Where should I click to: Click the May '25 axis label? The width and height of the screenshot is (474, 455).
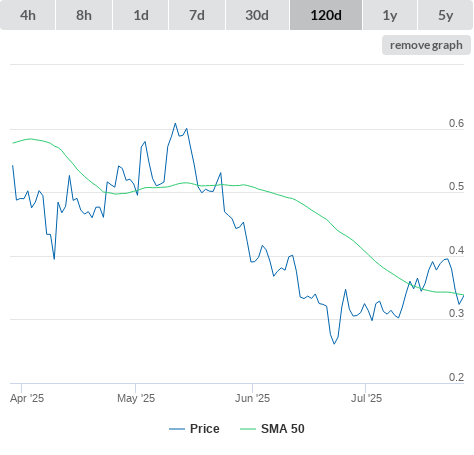136,398
